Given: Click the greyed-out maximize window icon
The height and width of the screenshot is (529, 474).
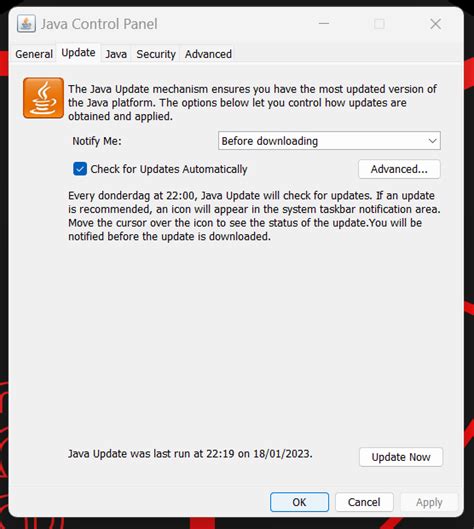Looking at the screenshot, I should (380, 24).
